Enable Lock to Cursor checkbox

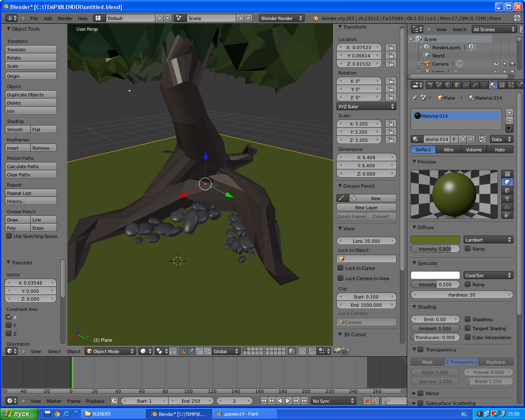pos(340,268)
